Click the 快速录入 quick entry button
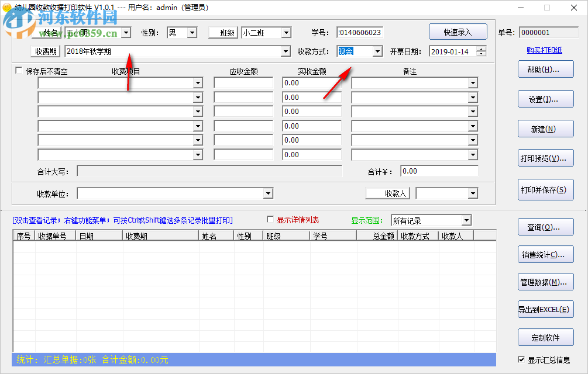The width and height of the screenshot is (588, 374). 458,32
